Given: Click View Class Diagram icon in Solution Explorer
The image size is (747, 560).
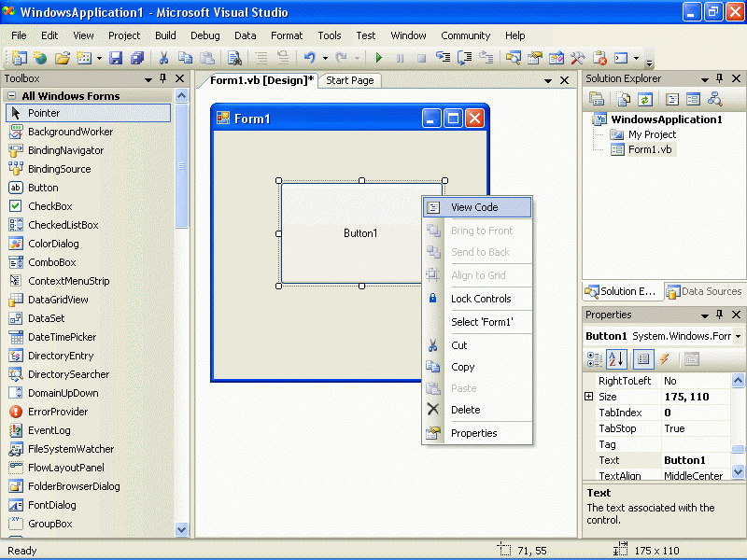Looking at the screenshot, I should click(x=714, y=99).
